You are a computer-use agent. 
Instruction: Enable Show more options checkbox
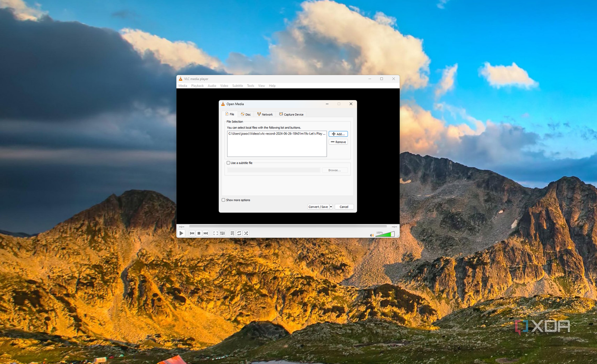tap(224, 200)
